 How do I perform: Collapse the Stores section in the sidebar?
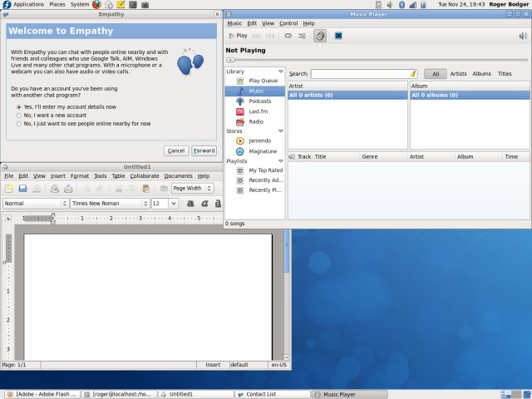pos(281,131)
